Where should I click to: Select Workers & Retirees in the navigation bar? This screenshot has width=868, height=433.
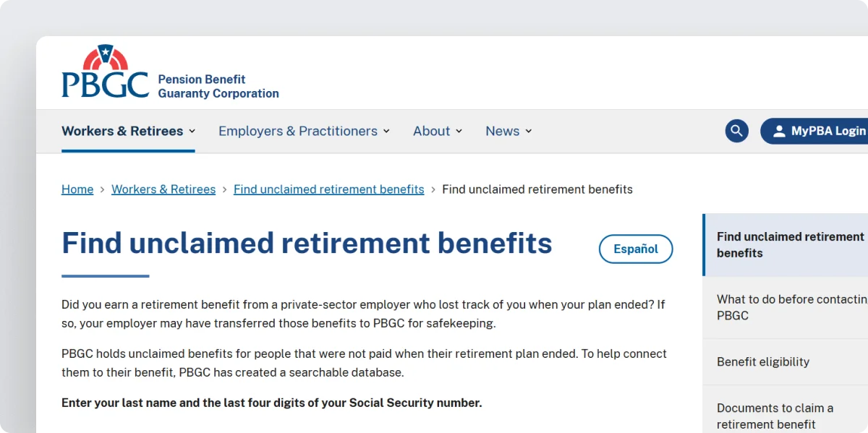(x=122, y=131)
